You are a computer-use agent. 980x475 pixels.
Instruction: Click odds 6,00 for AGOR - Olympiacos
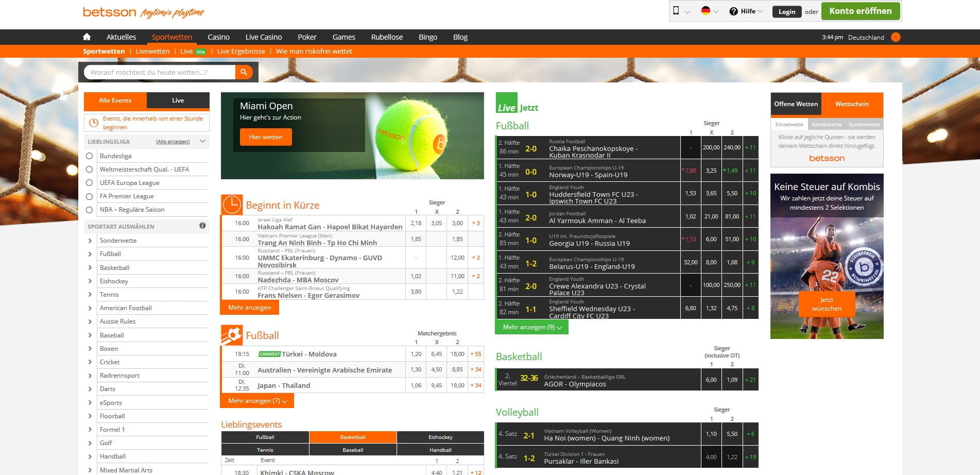pos(711,380)
